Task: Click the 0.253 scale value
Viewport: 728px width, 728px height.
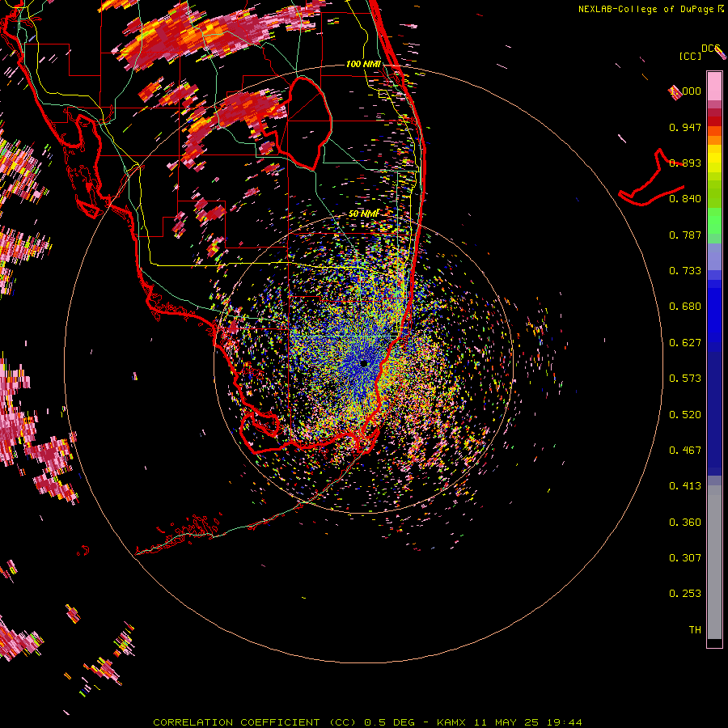Action: point(685,594)
